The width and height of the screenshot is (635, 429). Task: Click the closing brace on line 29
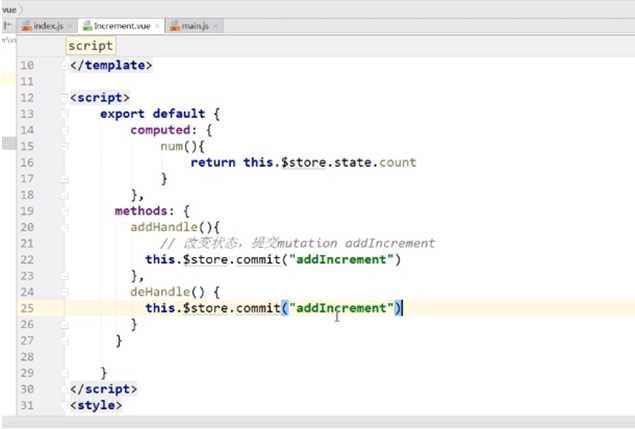(104, 373)
